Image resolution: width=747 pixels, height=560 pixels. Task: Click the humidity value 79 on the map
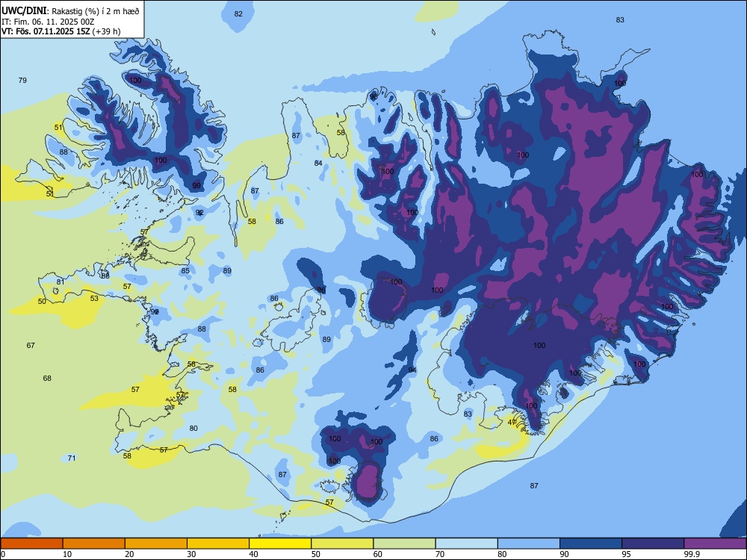[x=22, y=80]
